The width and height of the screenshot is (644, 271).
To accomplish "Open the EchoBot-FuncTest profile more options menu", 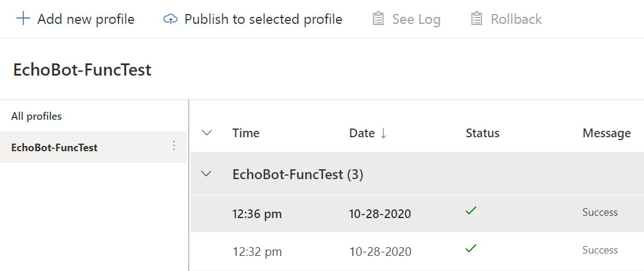I will [x=174, y=147].
